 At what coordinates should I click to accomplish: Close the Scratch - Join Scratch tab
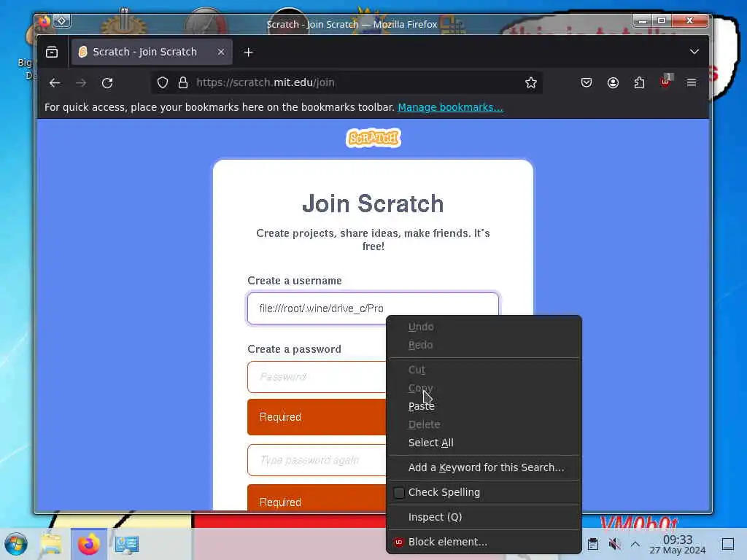[x=220, y=52]
